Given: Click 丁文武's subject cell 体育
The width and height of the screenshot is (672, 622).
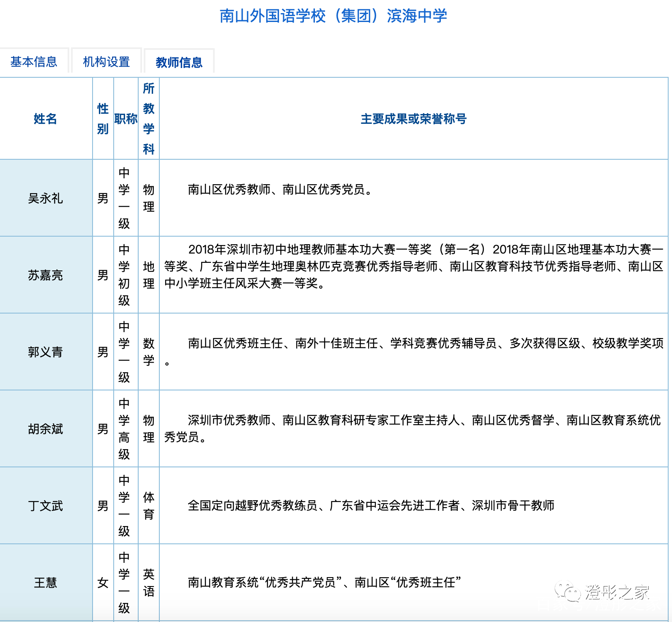Looking at the screenshot, I should pyautogui.click(x=149, y=506).
